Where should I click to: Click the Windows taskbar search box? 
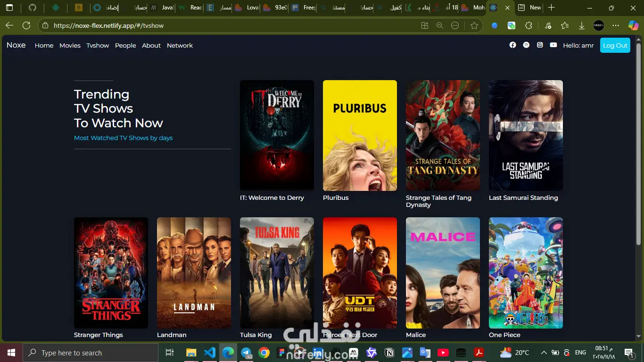coord(91,353)
